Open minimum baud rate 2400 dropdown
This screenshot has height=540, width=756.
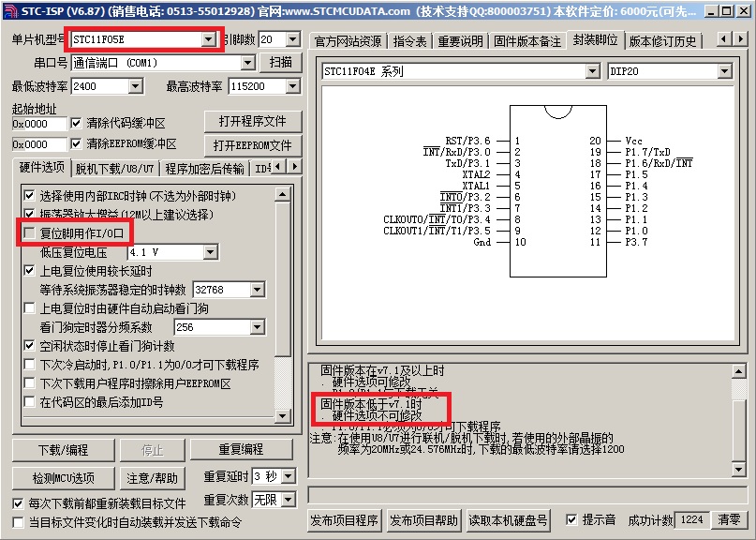click(x=136, y=86)
